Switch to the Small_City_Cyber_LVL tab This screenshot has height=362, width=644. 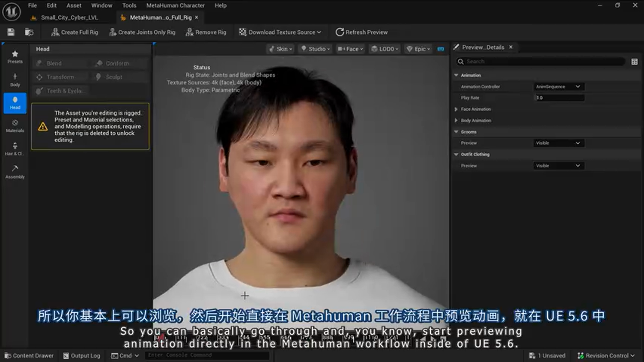click(x=69, y=17)
